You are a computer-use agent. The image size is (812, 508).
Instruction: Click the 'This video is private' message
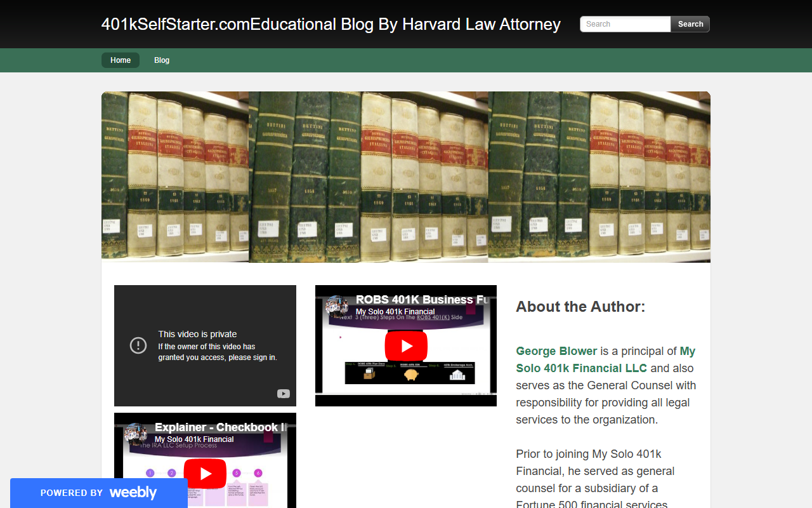197,334
